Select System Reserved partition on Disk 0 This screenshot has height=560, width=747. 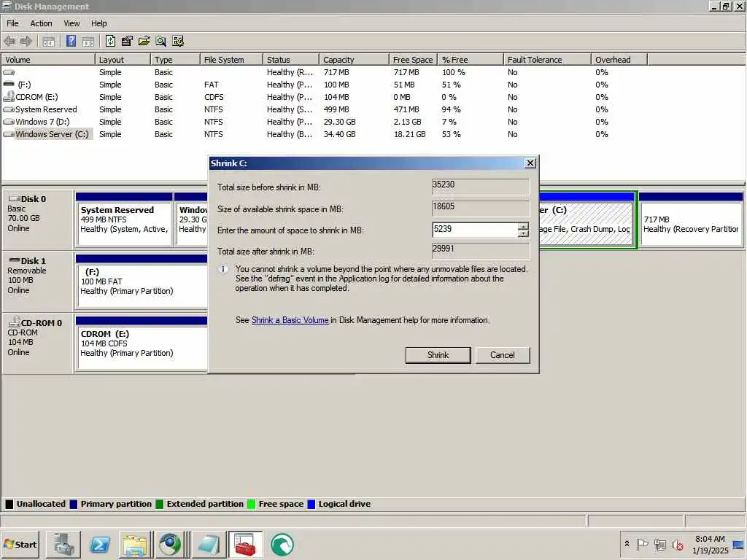click(x=124, y=220)
